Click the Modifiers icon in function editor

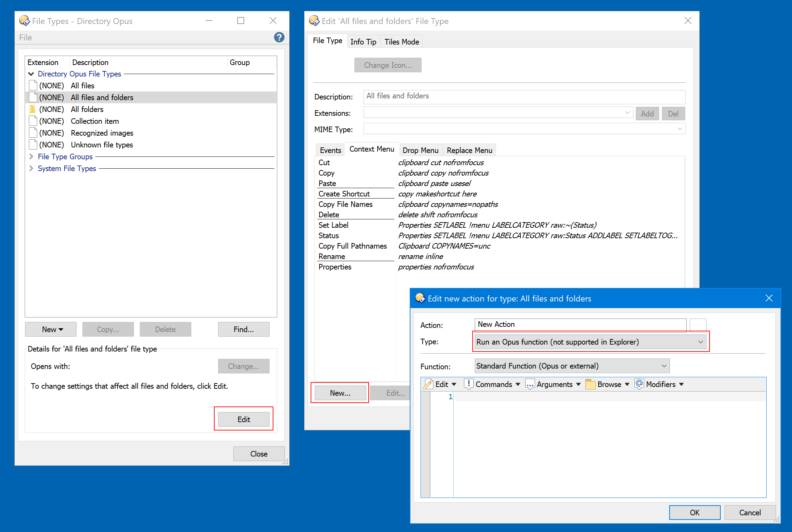click(639, 384)
